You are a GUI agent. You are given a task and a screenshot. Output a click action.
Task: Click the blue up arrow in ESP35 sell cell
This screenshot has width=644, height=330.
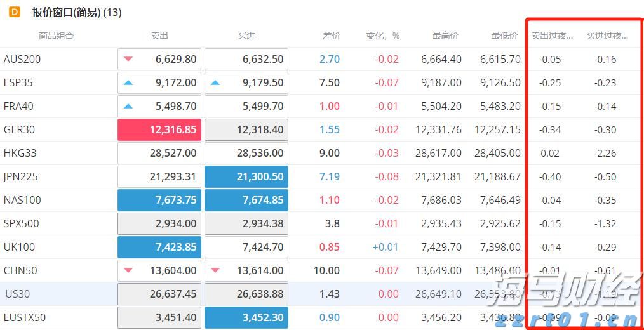point(128,82)
